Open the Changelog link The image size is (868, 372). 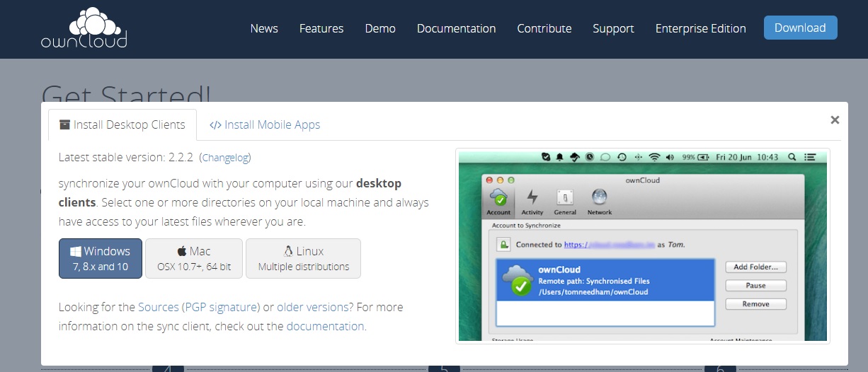click(225, 157)
